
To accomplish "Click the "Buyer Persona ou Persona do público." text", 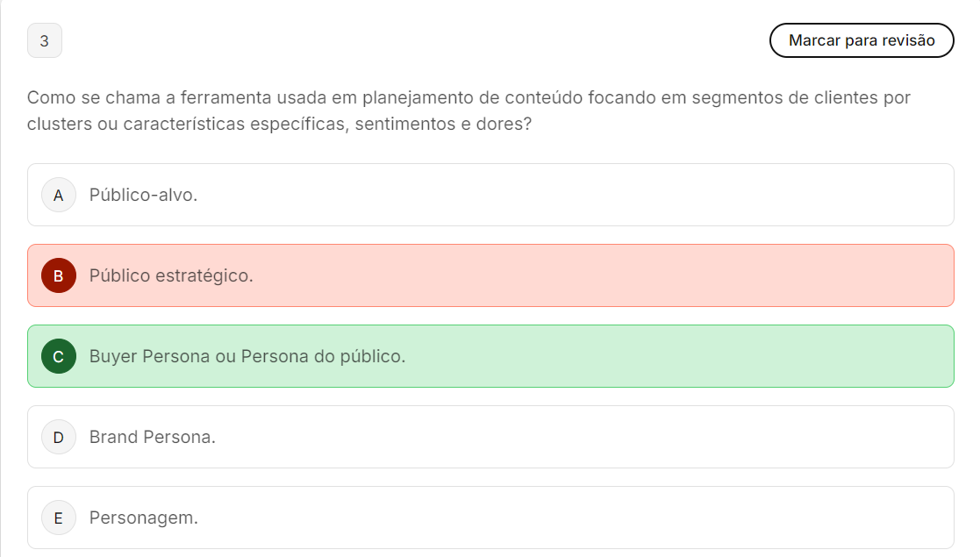I will tap(247, 356).
